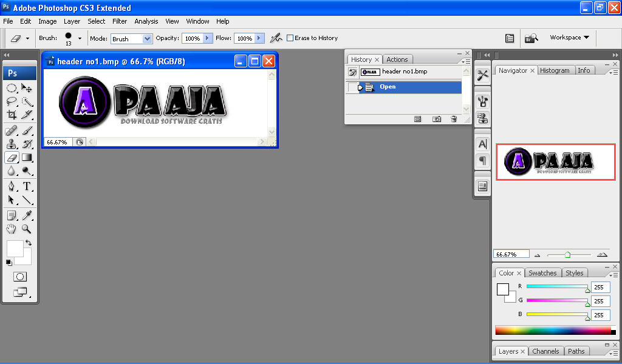The width and height of the screenshot is (622, 364).
Task: Select the Crop tool
Action: click(x=12, y=115)
